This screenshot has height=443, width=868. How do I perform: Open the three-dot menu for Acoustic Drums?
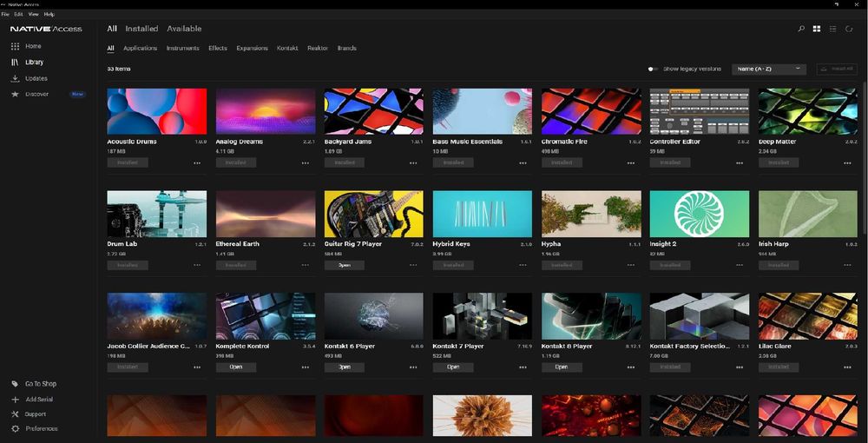point(197,163)
